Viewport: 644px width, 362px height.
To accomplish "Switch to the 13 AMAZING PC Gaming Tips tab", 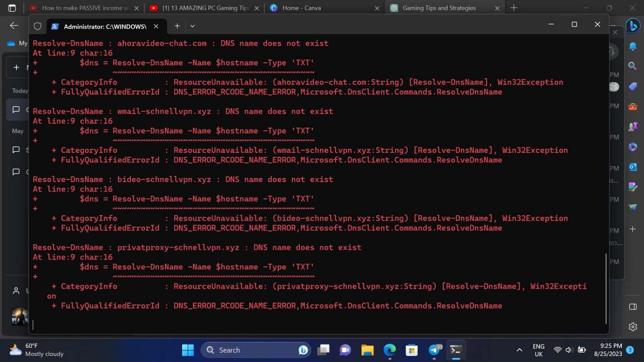I will click(204, 8).
